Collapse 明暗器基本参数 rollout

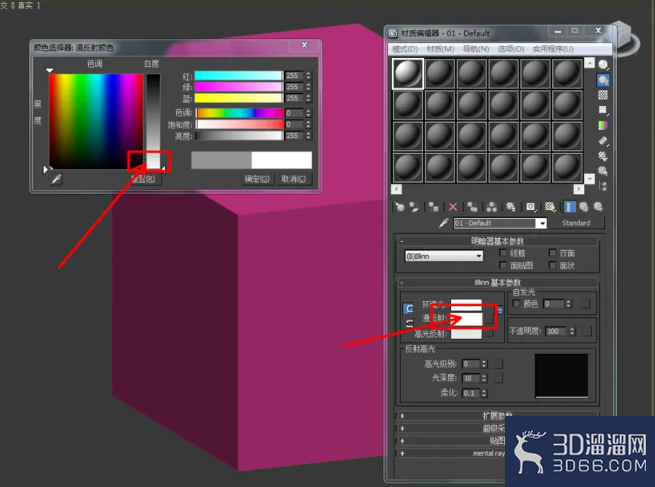(x=497, y=241)
